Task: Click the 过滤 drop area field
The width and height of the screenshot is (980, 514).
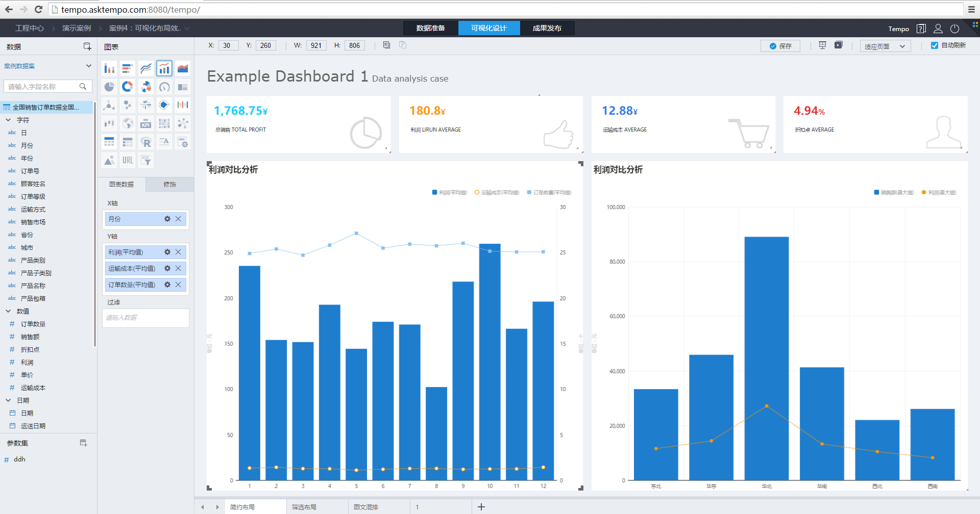Action: point(145,318)
